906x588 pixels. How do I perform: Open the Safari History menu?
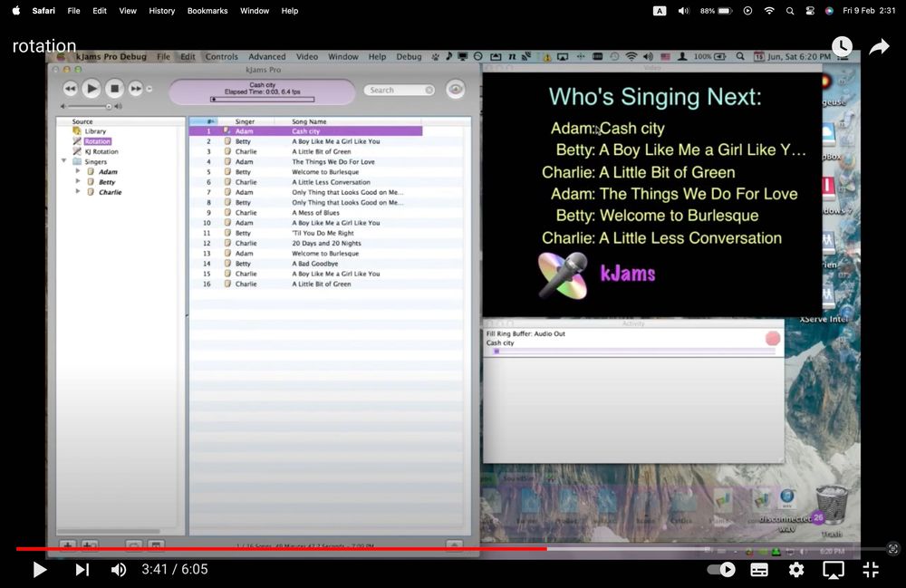pyautogui.click(x=162, y=10)
